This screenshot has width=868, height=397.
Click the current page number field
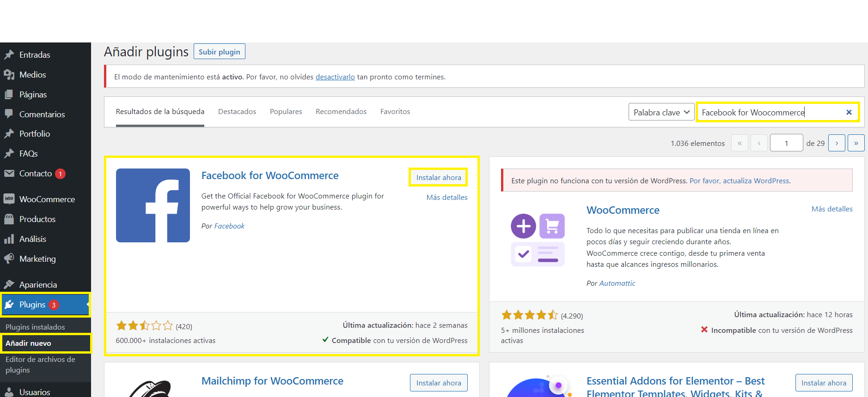pos(786,143)
